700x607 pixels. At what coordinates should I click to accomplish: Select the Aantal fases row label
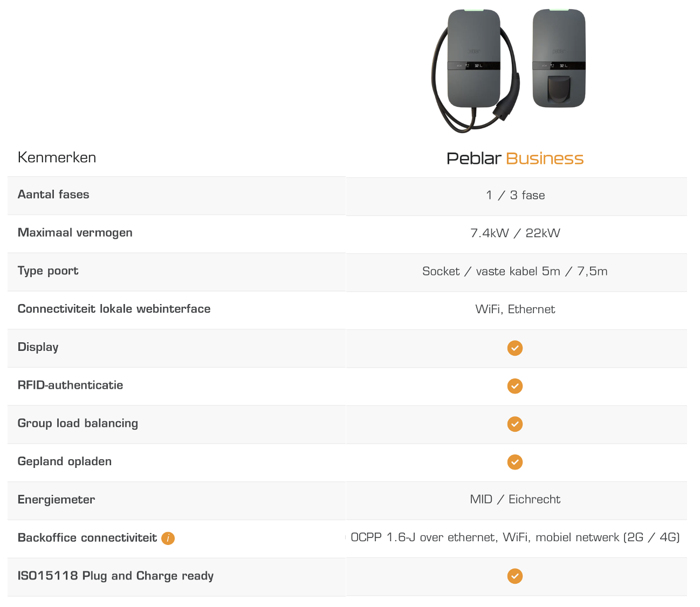click(53, 195)
